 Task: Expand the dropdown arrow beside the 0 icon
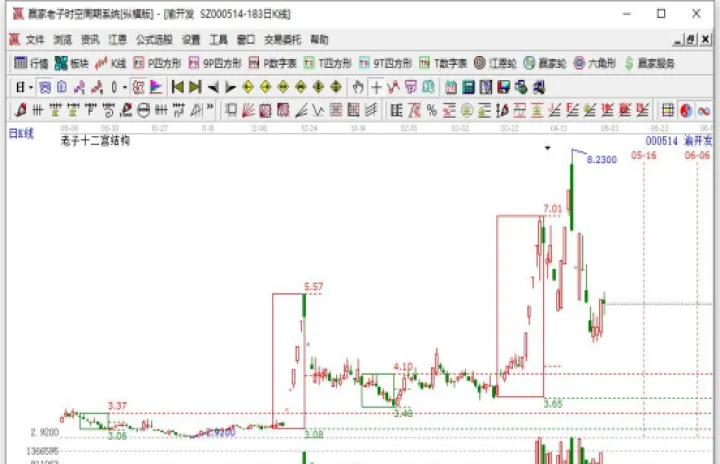point(125,87)
